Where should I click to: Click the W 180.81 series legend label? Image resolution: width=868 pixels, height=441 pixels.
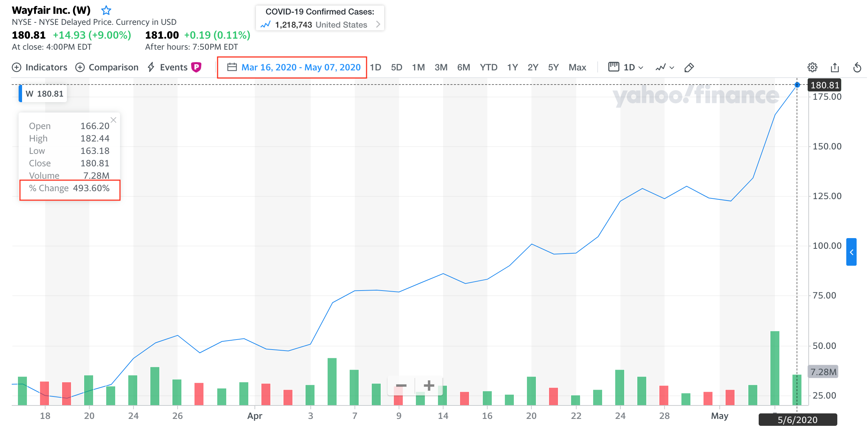tap(43, 94)
